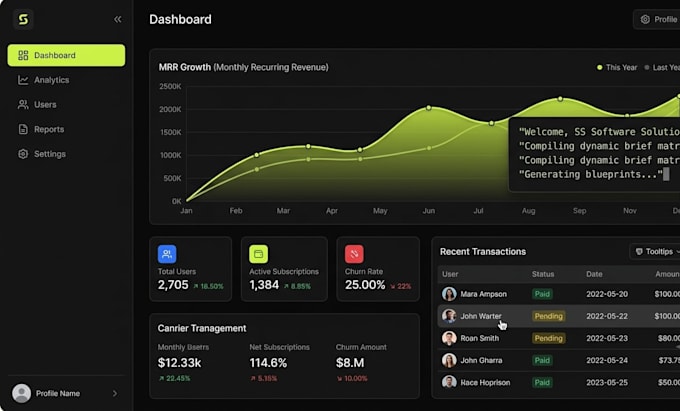Image resolution: width=680 pixels, height=411 pixels.
Task: Click the Analytics chart icon
Action: (x=23, y=80)
